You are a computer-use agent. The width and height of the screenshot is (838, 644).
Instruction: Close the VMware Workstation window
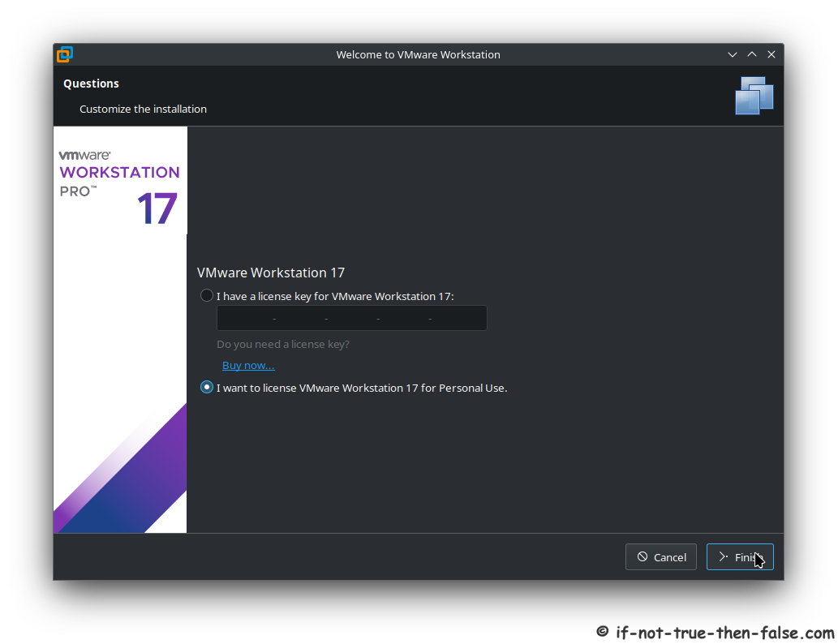(771, 54)
